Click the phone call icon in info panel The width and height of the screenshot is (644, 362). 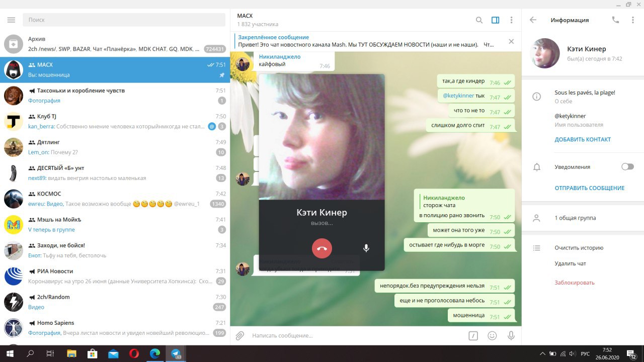pos(615,20)
